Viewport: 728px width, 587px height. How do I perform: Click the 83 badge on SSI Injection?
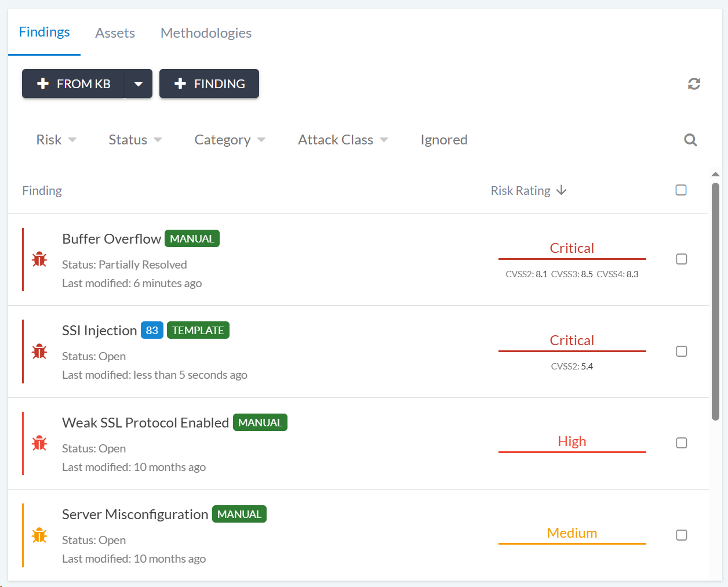click(152, 331)
